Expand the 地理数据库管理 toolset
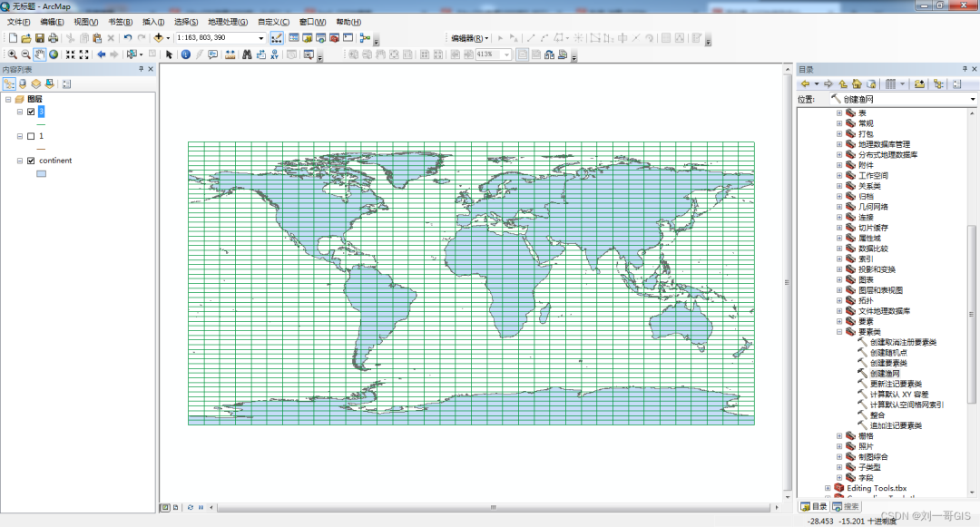The image size is (980, 527). click(x=839, y=144)
